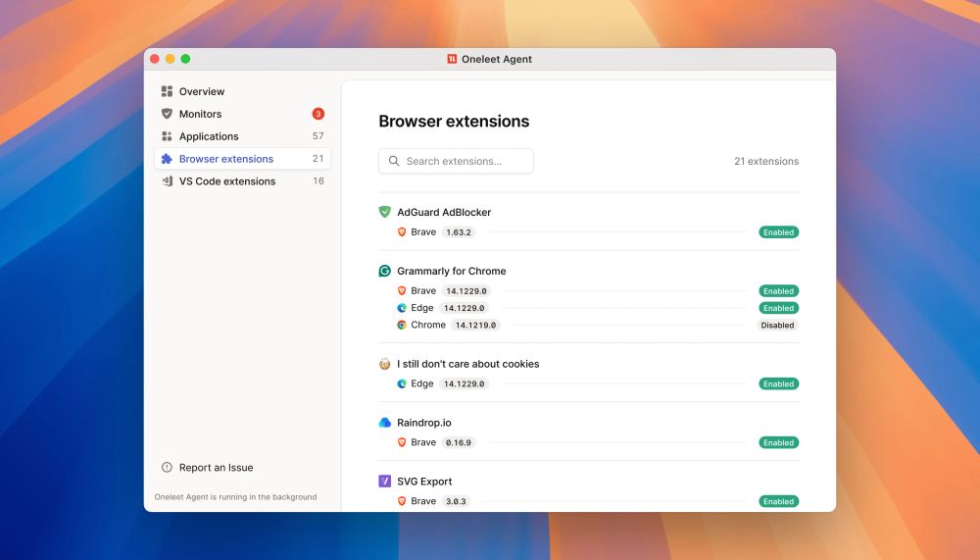The image size is (980, 560).
Task: Click Chrome icon under Grammarly for Chrome
Action: [x=402, y=325]
